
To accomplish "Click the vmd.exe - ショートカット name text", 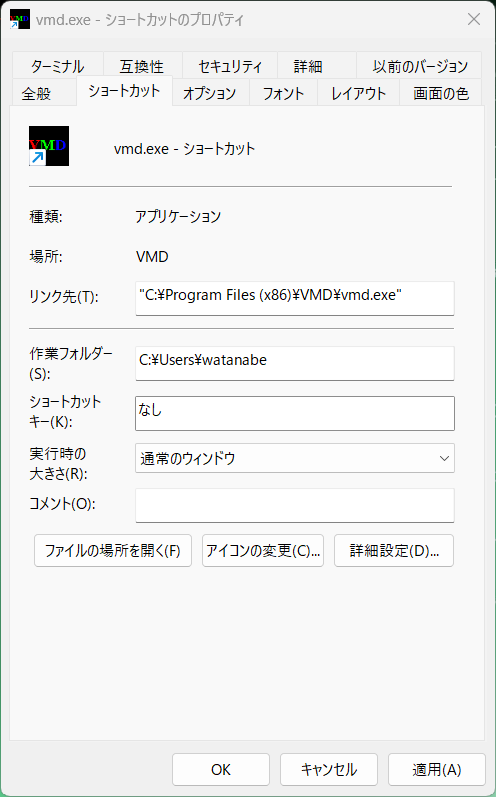I will pos(184,148).
